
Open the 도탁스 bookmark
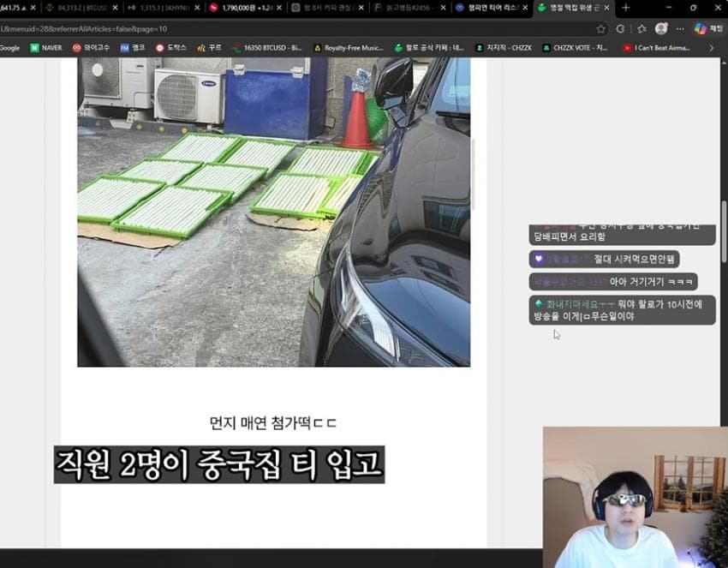170,48
